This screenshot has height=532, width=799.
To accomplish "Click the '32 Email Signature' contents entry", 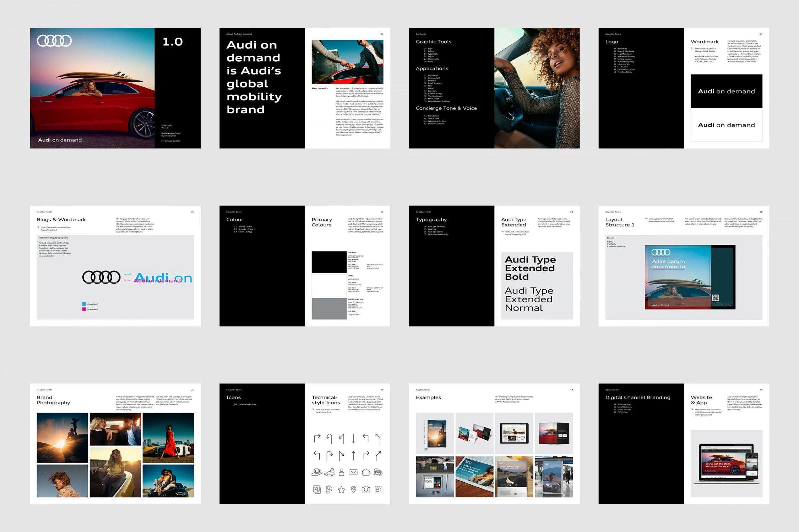I will point(433,83).
